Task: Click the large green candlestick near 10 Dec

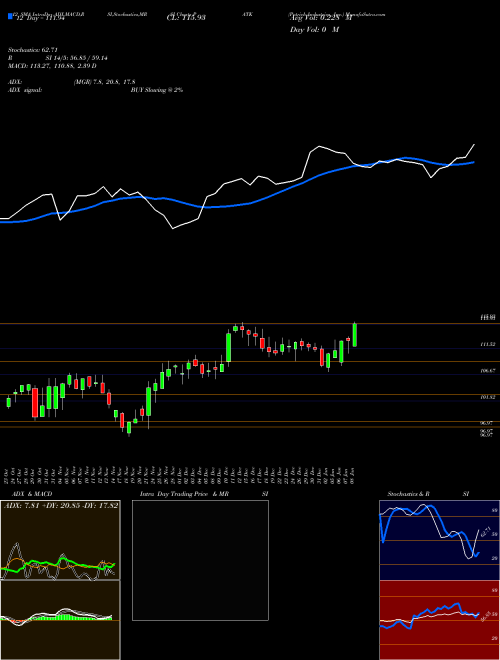Action: (229, 347)
